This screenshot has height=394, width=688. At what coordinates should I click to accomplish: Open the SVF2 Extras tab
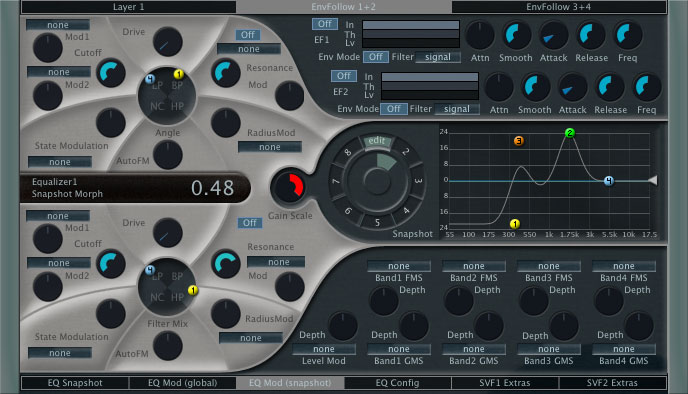click(x=612, y=383)
